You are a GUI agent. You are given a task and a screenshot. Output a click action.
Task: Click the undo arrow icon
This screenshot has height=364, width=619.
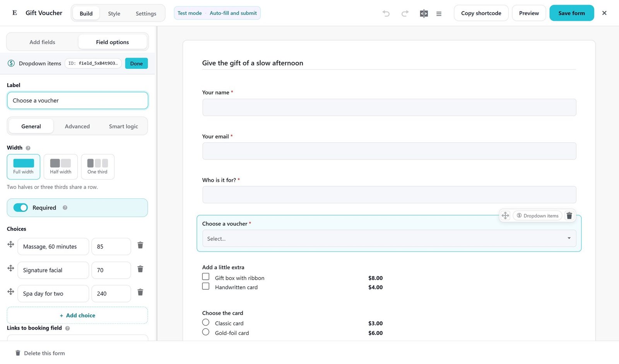pyautogui.click(x=386, y=13)
